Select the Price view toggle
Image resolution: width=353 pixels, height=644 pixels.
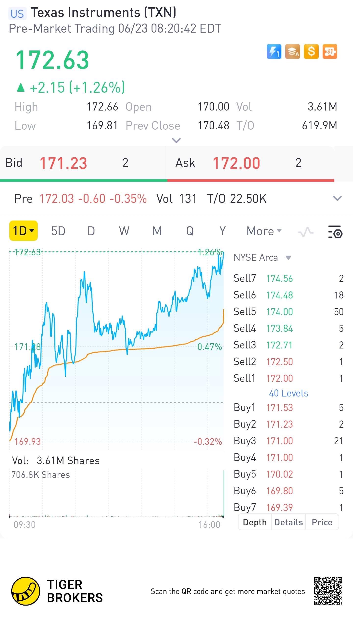coord(322,522)
